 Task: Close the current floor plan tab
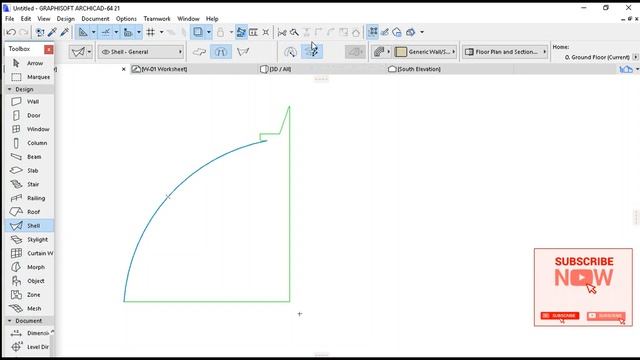(124, 69)
